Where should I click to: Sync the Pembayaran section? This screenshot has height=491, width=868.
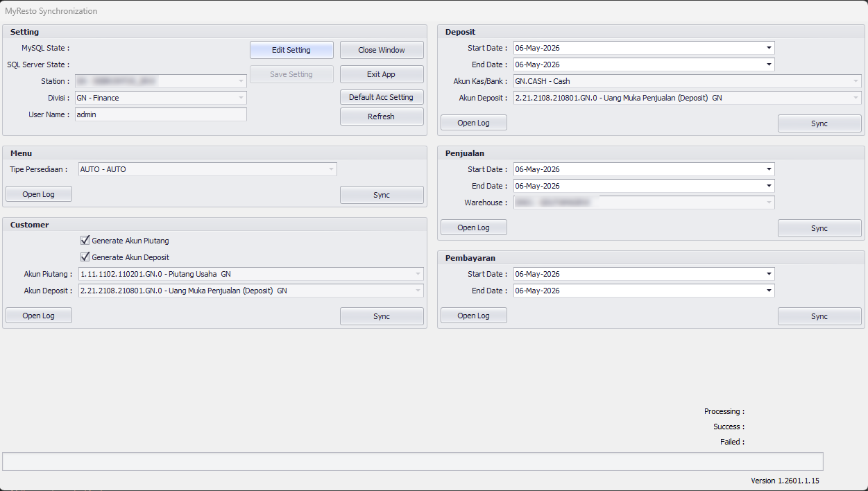click(x=819, y=316)
